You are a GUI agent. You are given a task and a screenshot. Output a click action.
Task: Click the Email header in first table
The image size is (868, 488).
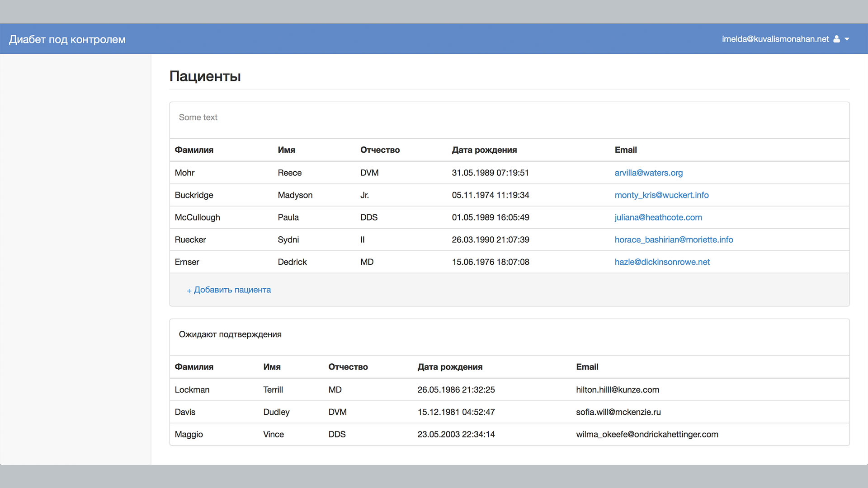point(625,150)
